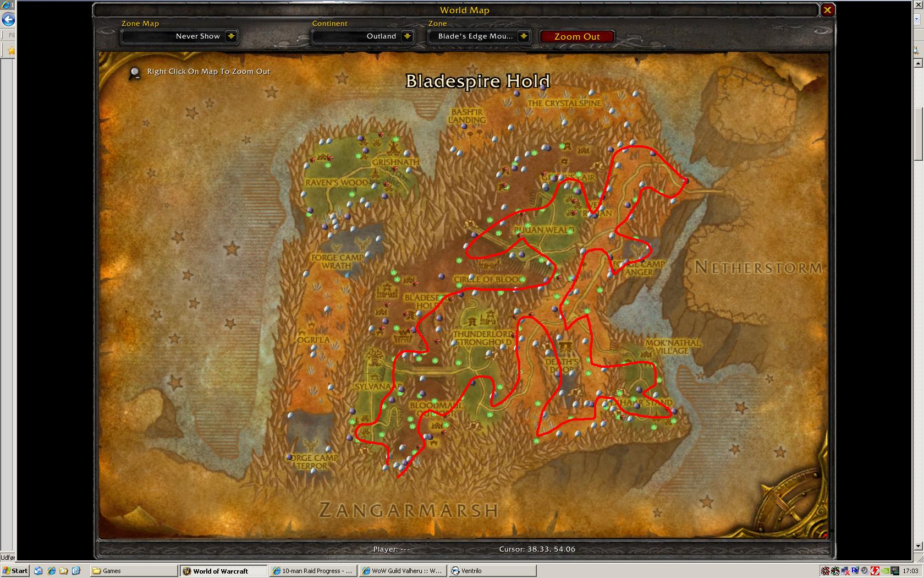This screenshot has width=924, height=578.
Task: Click the Favorites star icon in browser
Action: [x=11, y=51]
